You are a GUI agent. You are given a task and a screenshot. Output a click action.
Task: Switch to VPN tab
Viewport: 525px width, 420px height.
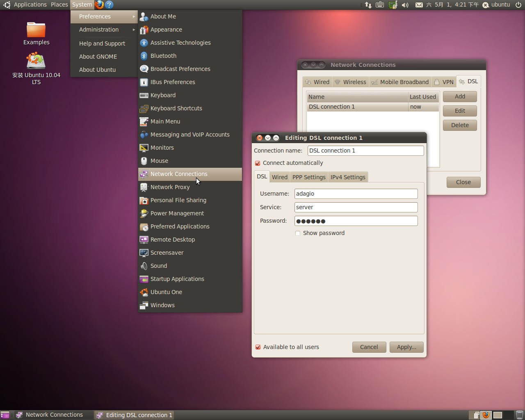point(443,82)
